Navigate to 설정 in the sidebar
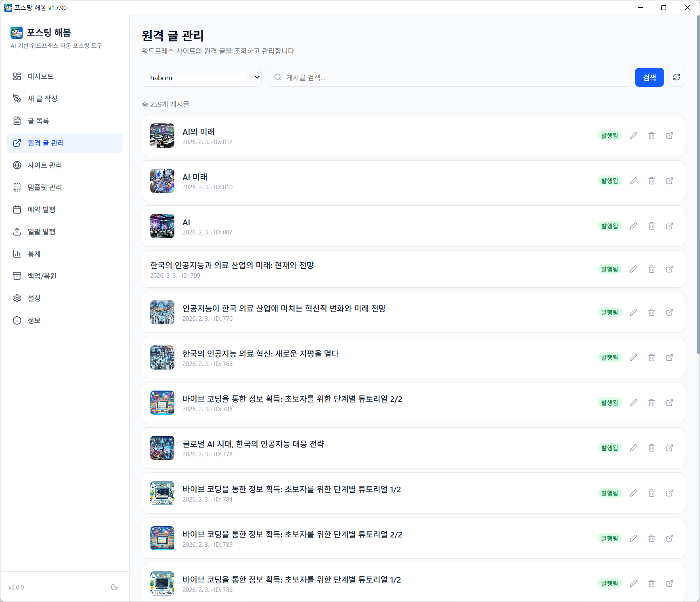 click(x=34, y=298)
